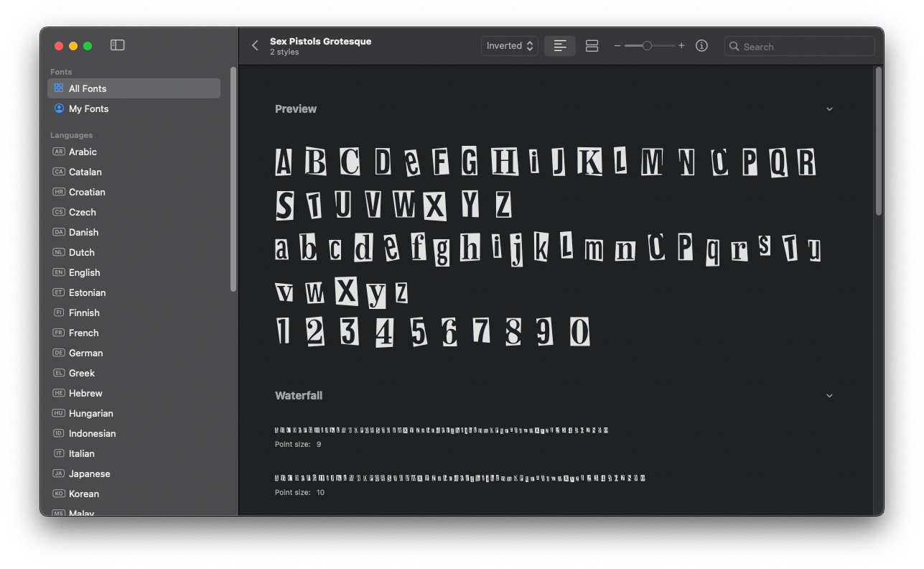Click the All Fonts grid icon
924x569 pixels.
59,88
